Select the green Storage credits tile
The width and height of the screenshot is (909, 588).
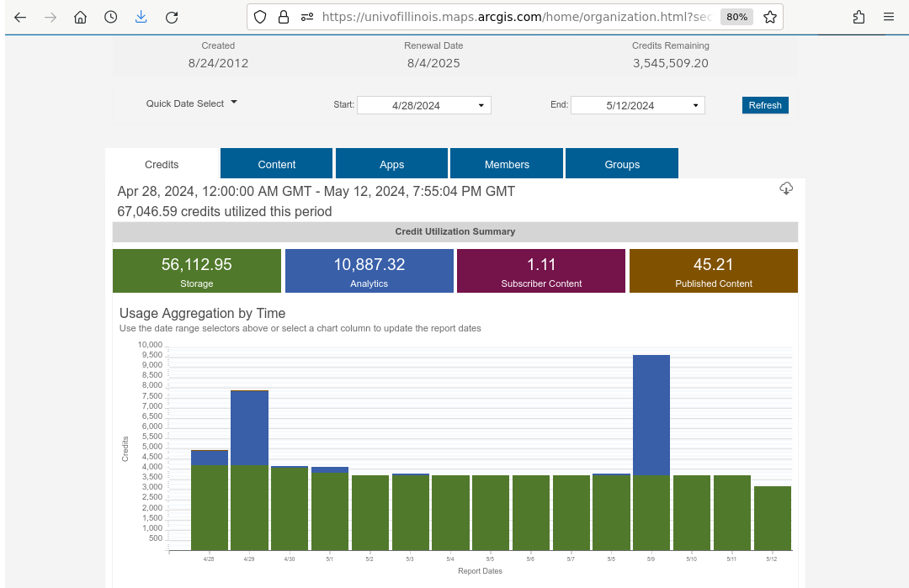(x=197, y=271)
